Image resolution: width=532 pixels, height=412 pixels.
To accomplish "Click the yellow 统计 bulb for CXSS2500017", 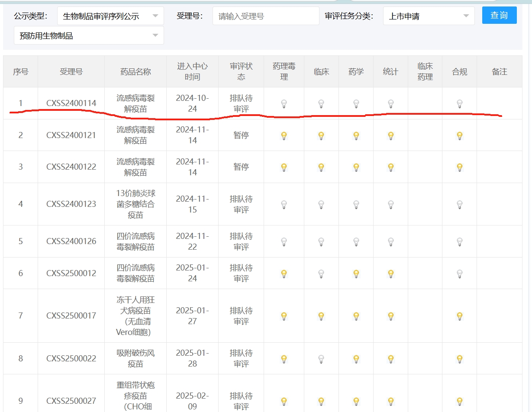I will [x=391, y=316].
